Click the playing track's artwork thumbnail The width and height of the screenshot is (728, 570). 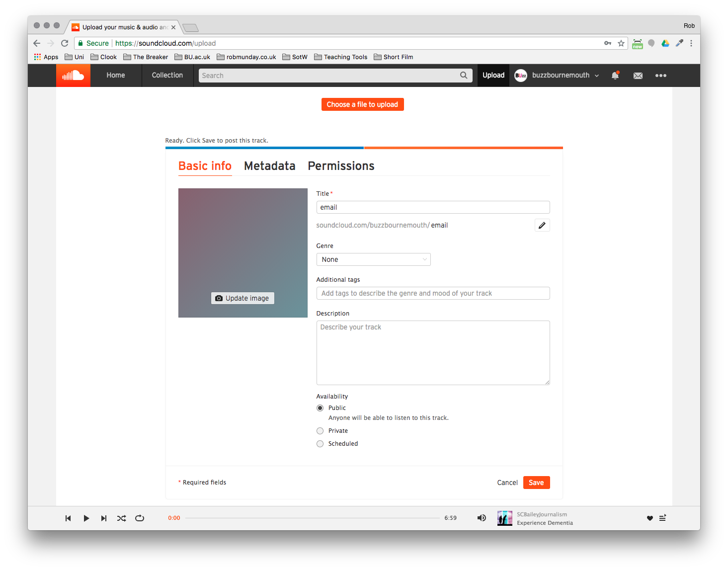pyautogui.click(x=505, y=518)
